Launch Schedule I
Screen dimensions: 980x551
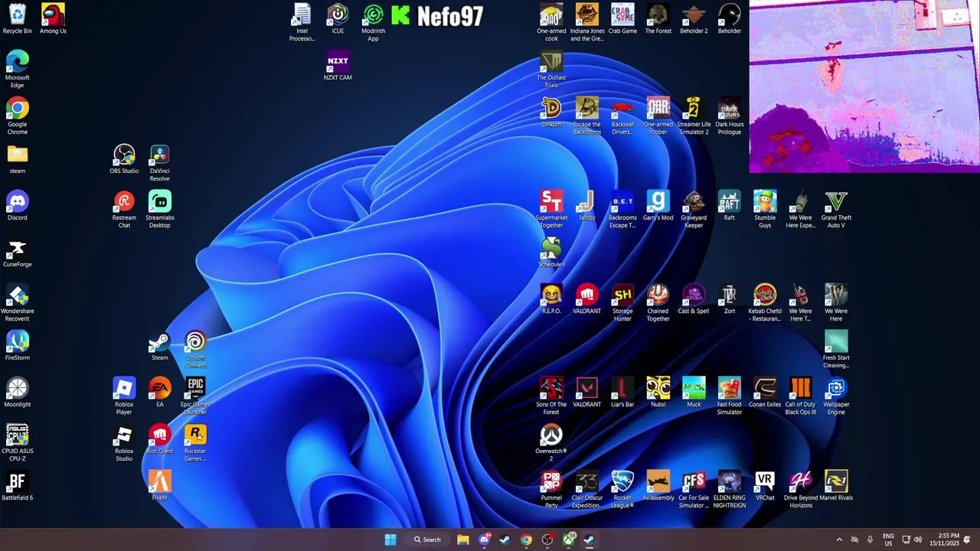551,253
